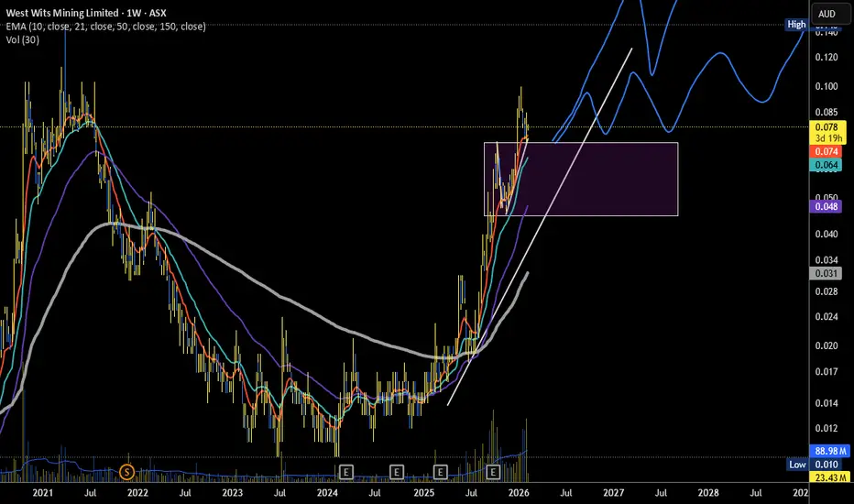Click the 0.034 price scale label

(x=827, y=260)
